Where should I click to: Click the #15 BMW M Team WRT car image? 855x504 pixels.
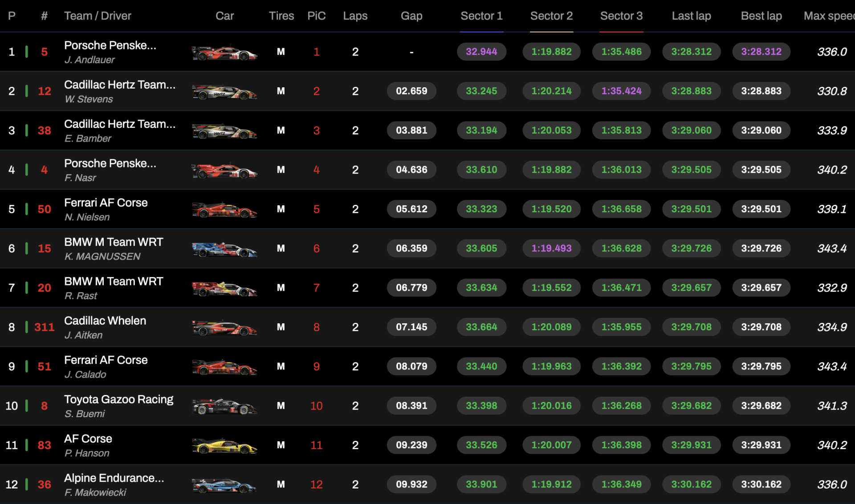pyautogui.click(x=224, y=249)
